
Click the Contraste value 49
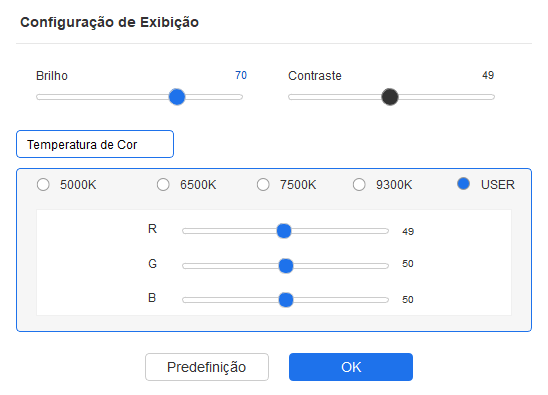(488, 75)
